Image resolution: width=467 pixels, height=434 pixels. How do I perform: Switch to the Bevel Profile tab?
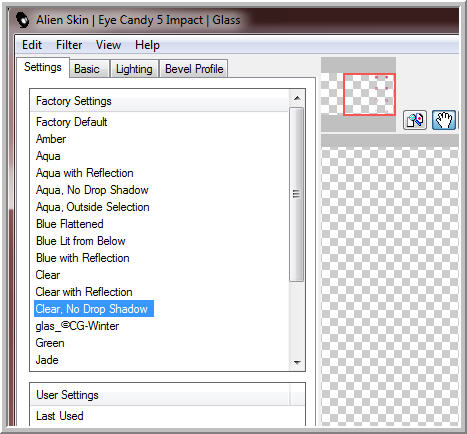pyautogui.click(x=194, y=69)
